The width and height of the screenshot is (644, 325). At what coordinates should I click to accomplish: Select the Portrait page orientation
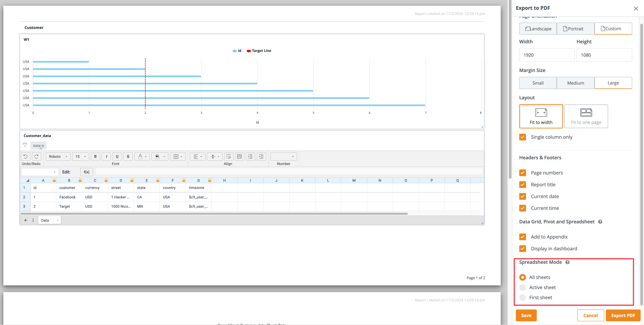[x=573, y=28]
